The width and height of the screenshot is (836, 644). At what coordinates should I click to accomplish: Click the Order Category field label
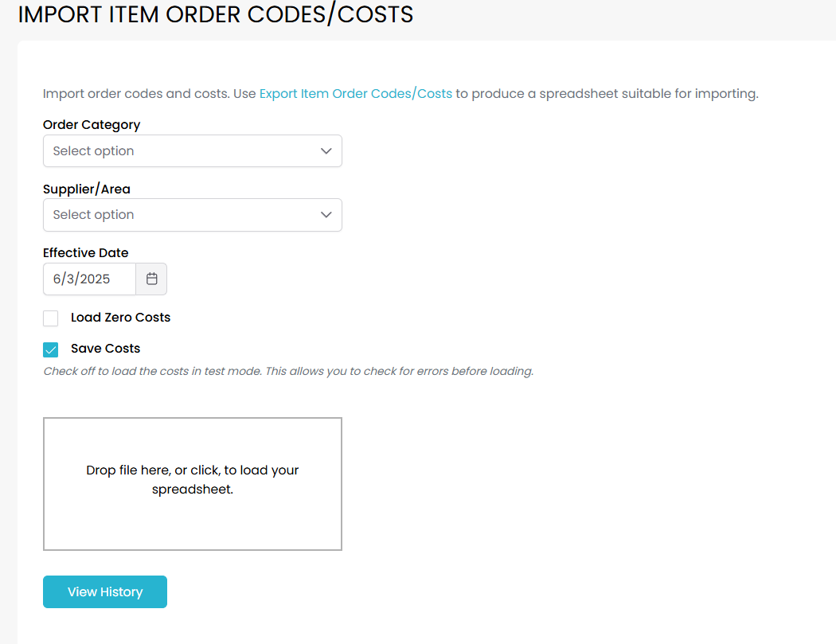[x=92, y=125]
